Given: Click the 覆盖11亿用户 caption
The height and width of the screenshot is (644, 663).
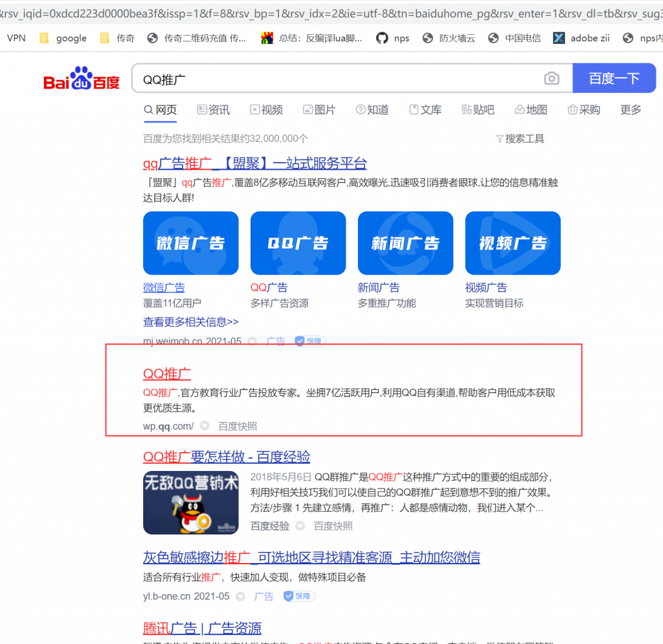Looking at the screenshot, I should point(172,303).
